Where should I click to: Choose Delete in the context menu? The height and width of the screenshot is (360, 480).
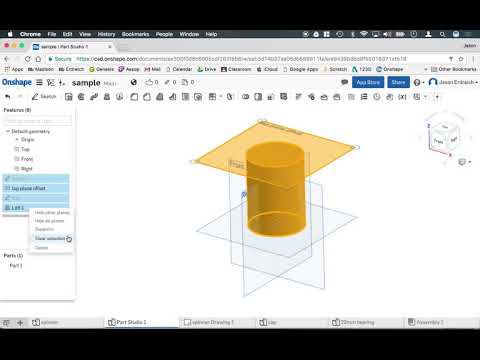click(x=41, y=248)
